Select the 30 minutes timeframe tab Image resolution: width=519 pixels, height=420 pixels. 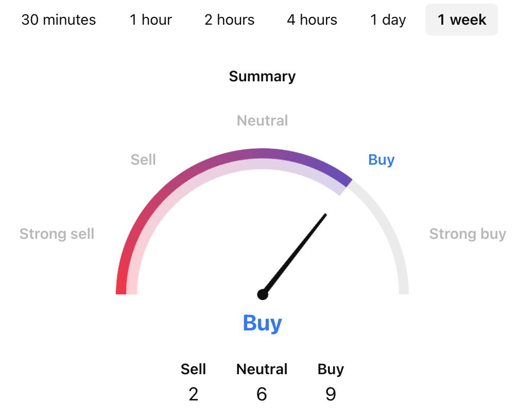point(59,20)
